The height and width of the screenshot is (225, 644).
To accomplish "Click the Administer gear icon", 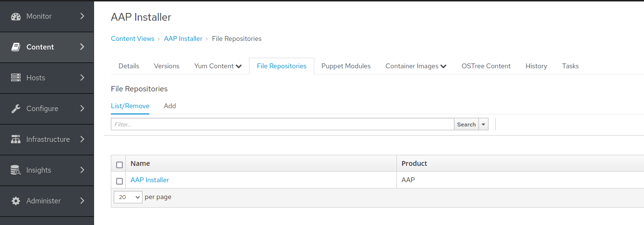I will click(16, 201).
